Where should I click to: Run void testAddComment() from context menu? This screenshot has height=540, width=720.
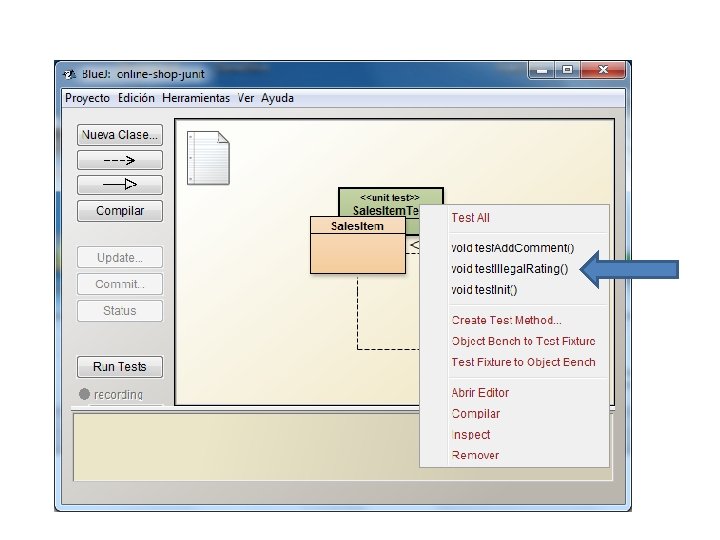(x=515, y=248)
